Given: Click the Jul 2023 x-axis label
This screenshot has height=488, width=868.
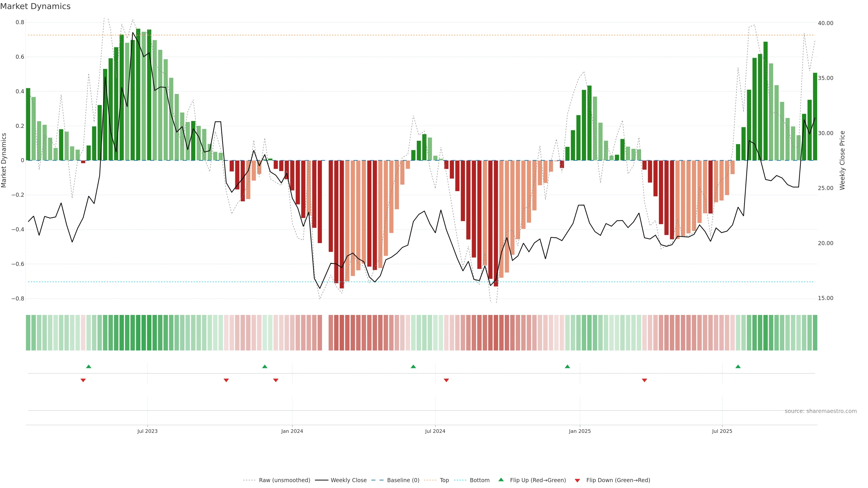Looking at the screenshot, I should click(147, 431).
